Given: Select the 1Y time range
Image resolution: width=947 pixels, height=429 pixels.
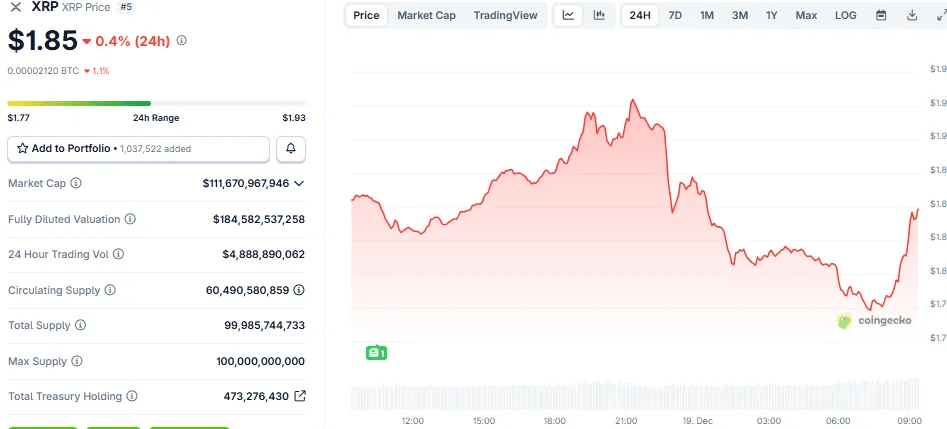Looking at the screenshot, I should click(771, 15).
